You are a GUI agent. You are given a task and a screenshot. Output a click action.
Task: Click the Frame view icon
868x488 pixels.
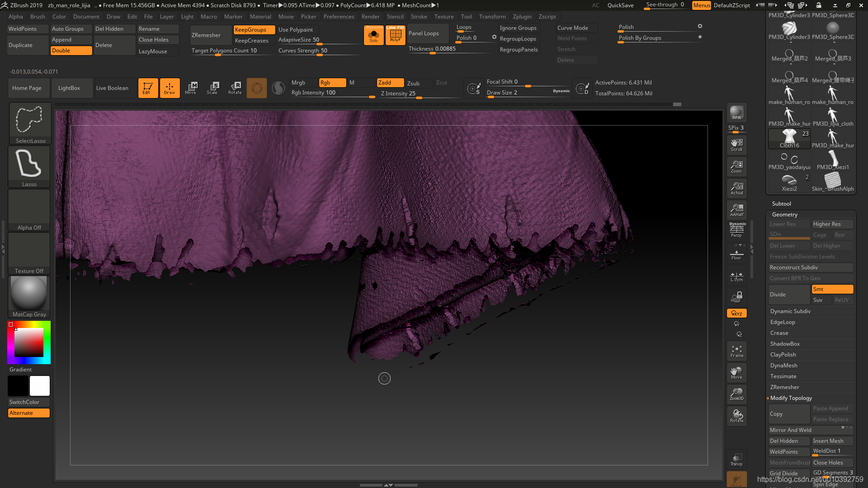[736, 351]
